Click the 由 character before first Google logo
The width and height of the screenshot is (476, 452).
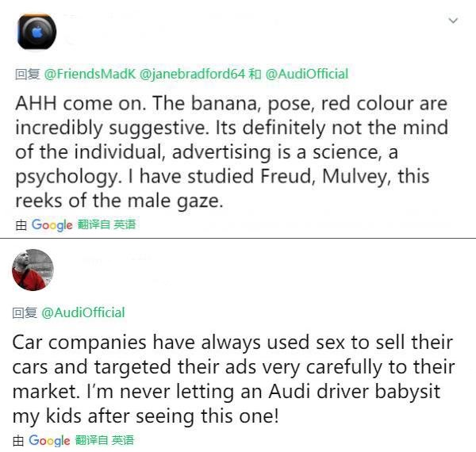21,224
